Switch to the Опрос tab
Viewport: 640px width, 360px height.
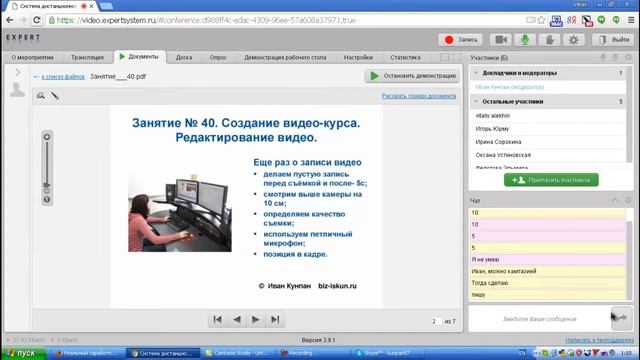point(218,58)
